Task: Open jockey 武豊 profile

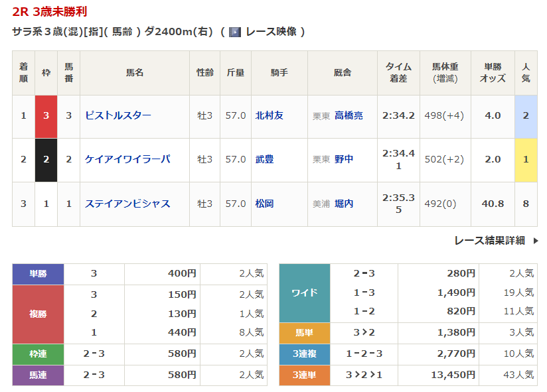Action: [x=264, y=159]
